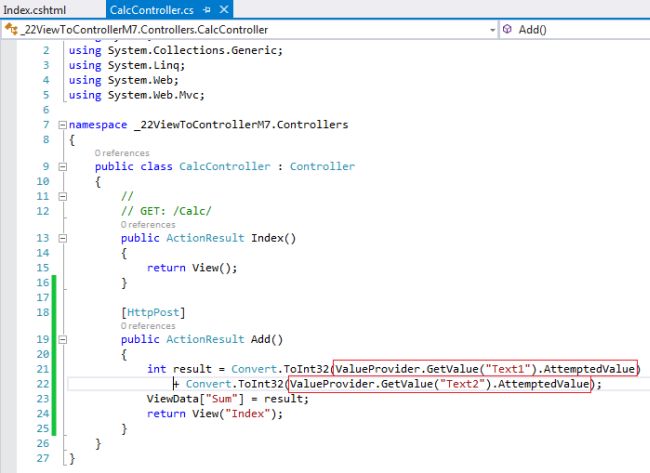Click the method cube icon beside Add()

pos(507,29)
